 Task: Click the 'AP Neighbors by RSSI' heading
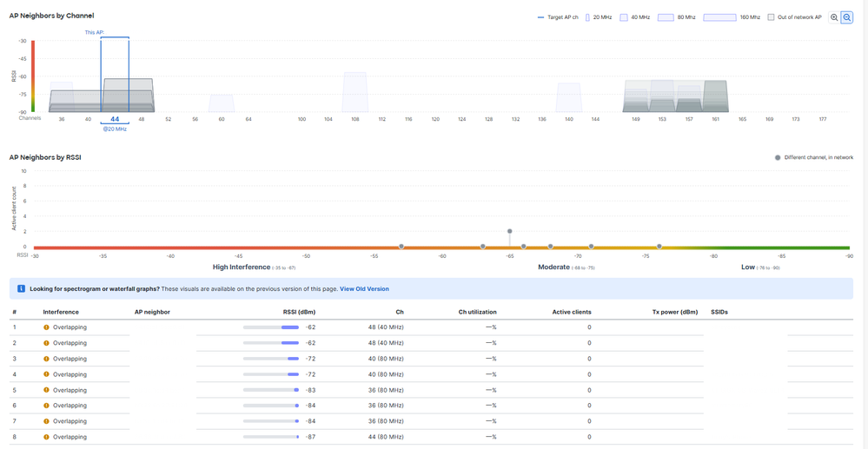45,157
